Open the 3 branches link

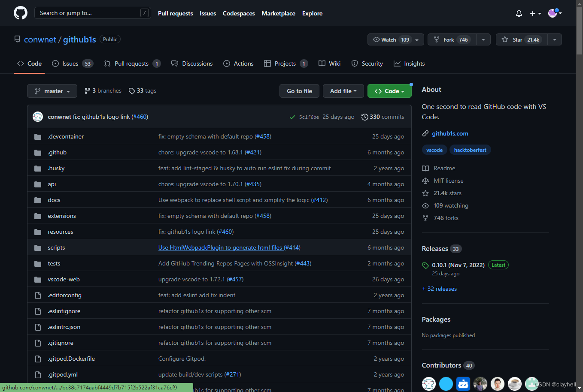click(x=103, y=91)
